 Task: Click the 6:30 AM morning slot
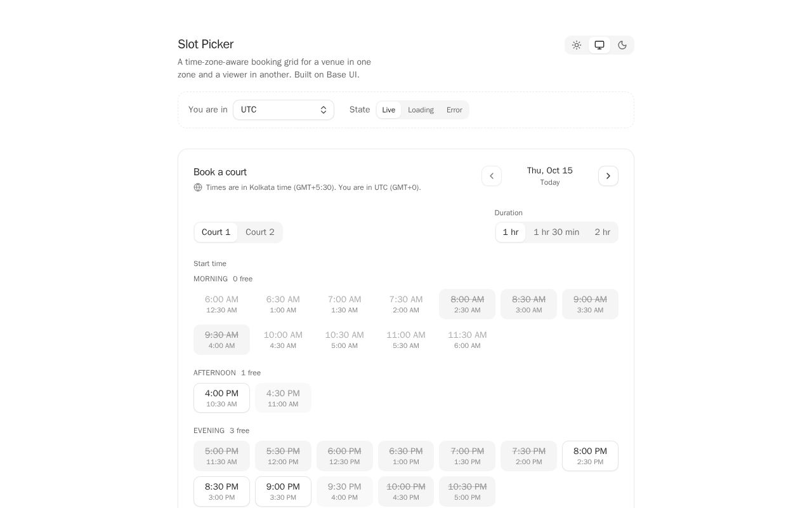(x=283, y=304)
